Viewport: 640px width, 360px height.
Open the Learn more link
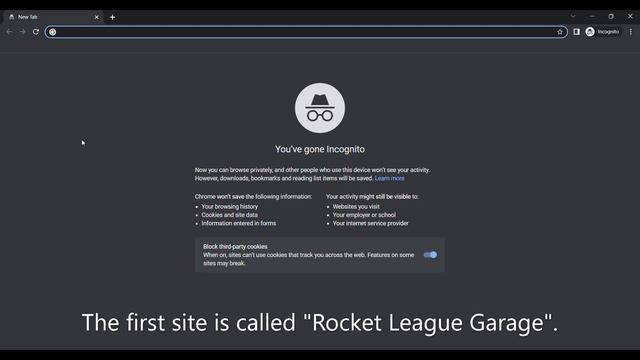[389, 178]
